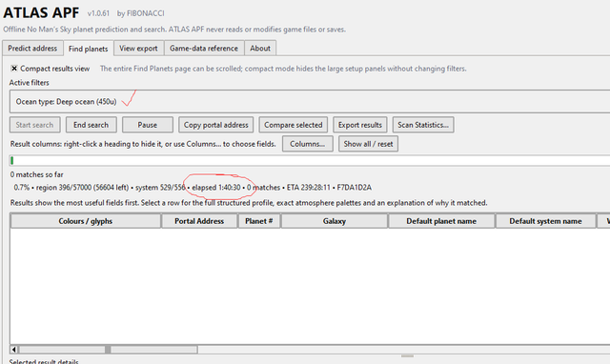The height and width of the screenshot is (364, 610).
Task: Select the Find planets tab
Action: [89, 49]
